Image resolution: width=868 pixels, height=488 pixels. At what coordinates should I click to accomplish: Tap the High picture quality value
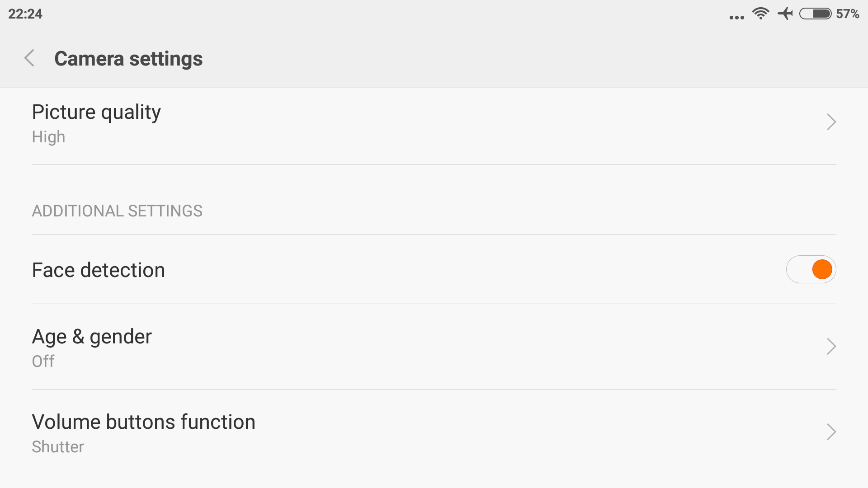point(48,137)
